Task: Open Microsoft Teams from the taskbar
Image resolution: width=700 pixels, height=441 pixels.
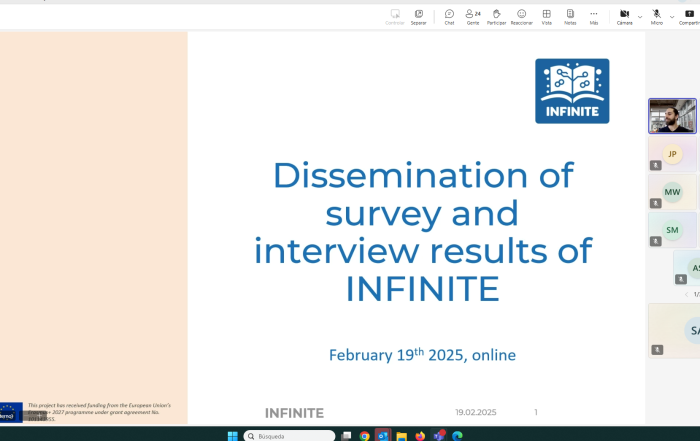Action: [x=438, y=436]
